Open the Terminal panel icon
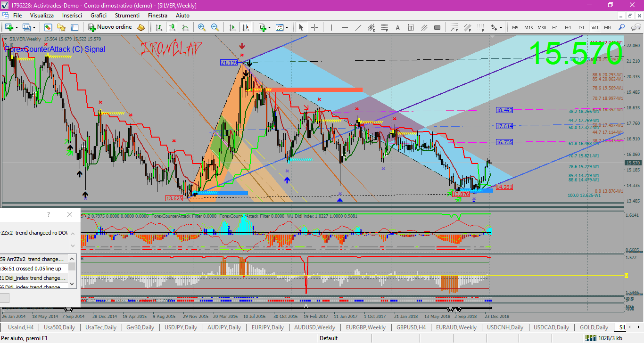Viewport: 644px width, 343px height. pos(74,27)
